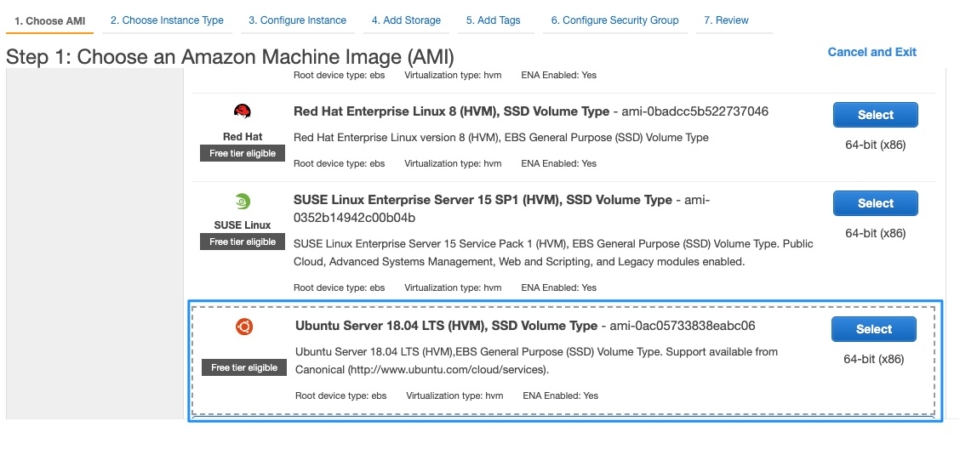The height and width of the screenshot is (455, 960).
Task: Click the Ubuntu orange logo icon
Action: click(x=244, y=327)
